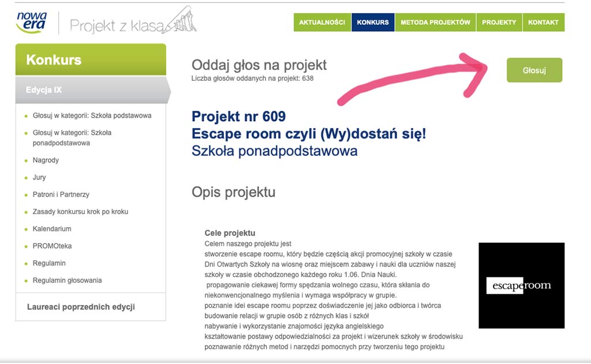The height and width of the screenshot is (364, 591).
Task: Click the 'Projekt nr 609' title
Action: (x=238, y=117)
